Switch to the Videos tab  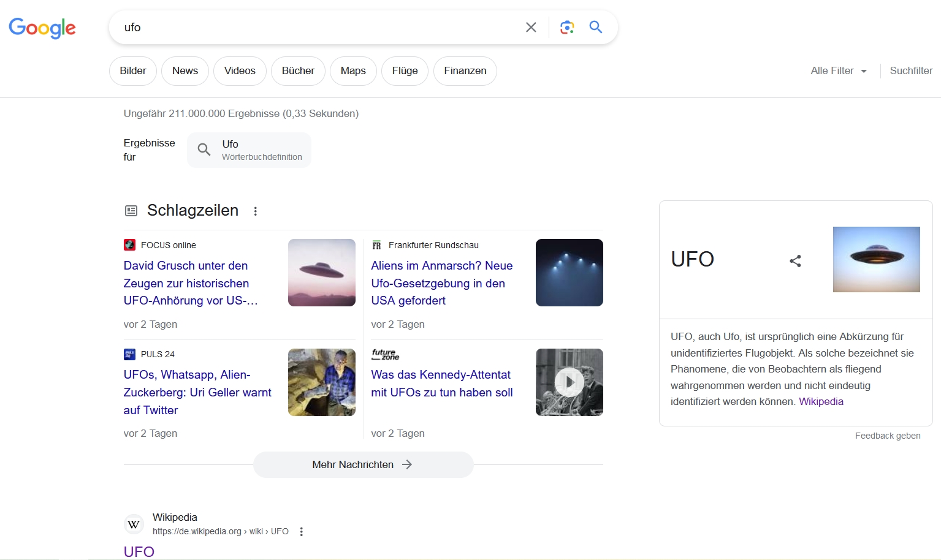[240, 70]
